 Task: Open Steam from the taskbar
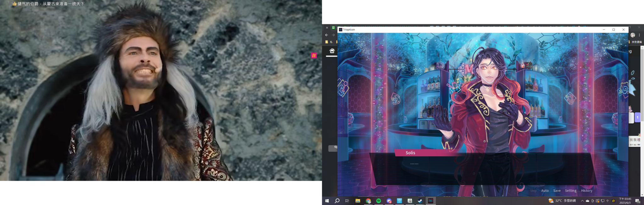tap(420, 201)
